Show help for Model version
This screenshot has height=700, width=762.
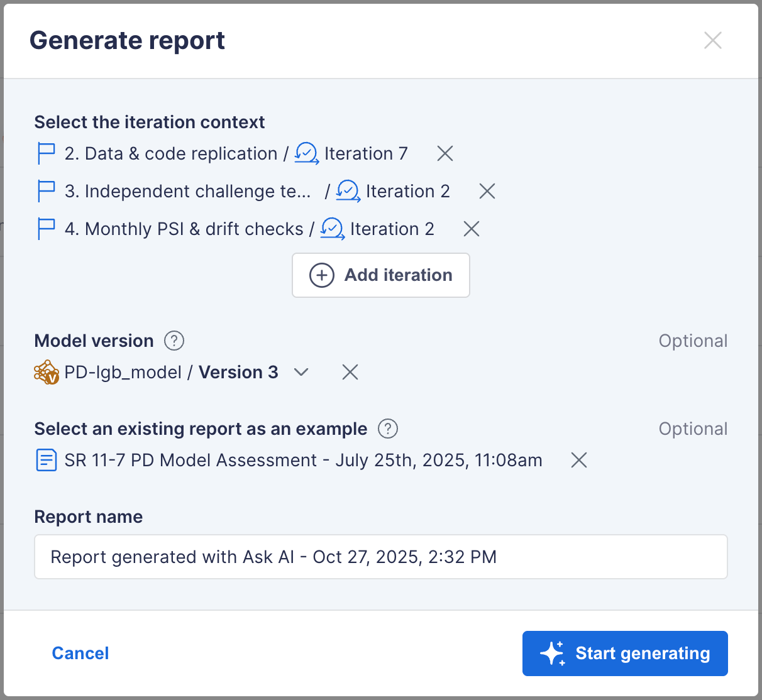pyautogui.click(x=174, y=341)
